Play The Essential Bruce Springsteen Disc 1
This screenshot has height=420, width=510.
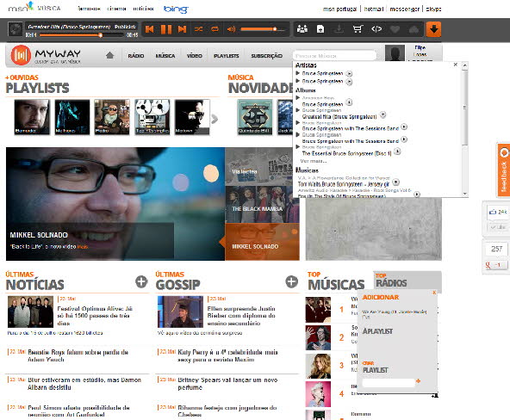point(397,151)
